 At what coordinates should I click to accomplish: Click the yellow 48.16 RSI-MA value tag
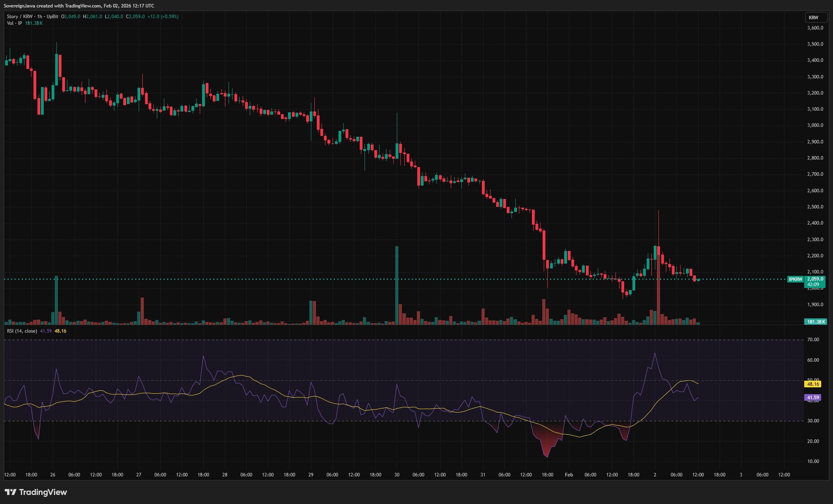click(813, 384)
